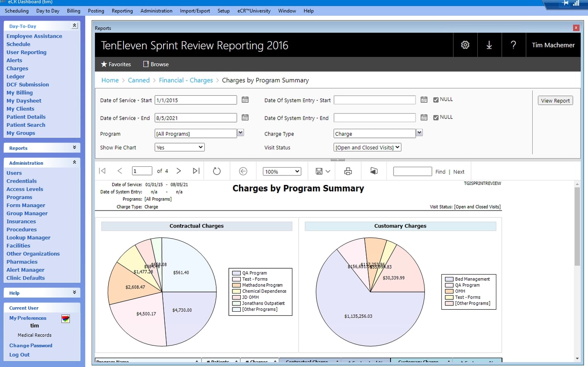Click the current page number field
The height and width of the screenshot is (367, 588).
point(142,171)
